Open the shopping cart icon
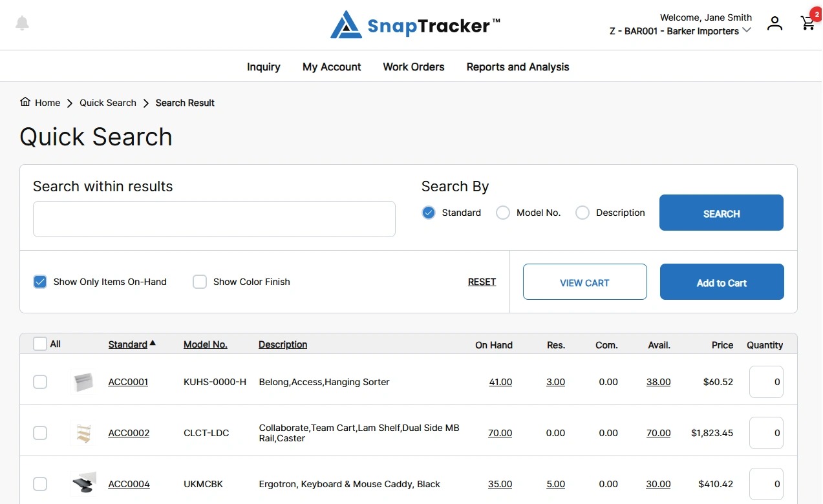The height and width of the screenshot is (504, 823). click(x=807, y=23)
